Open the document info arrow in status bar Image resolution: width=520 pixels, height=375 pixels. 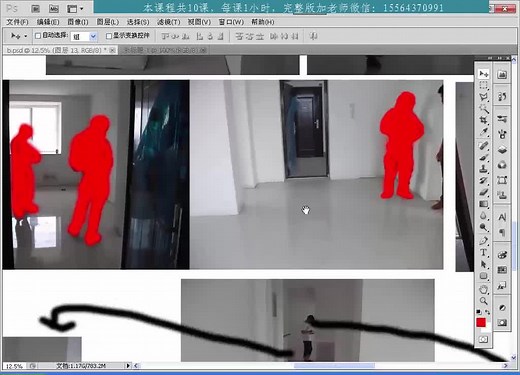(x=128, y=366)
